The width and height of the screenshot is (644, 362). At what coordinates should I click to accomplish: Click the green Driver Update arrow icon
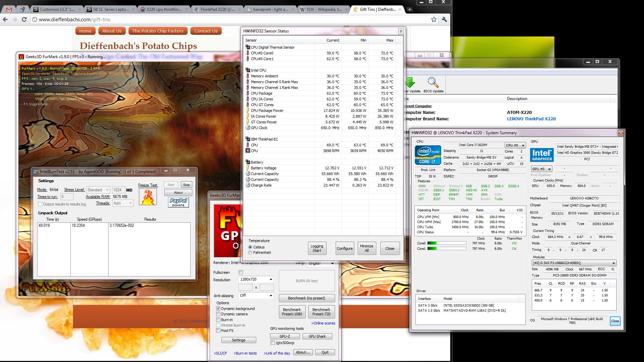[x=410, y=82]
